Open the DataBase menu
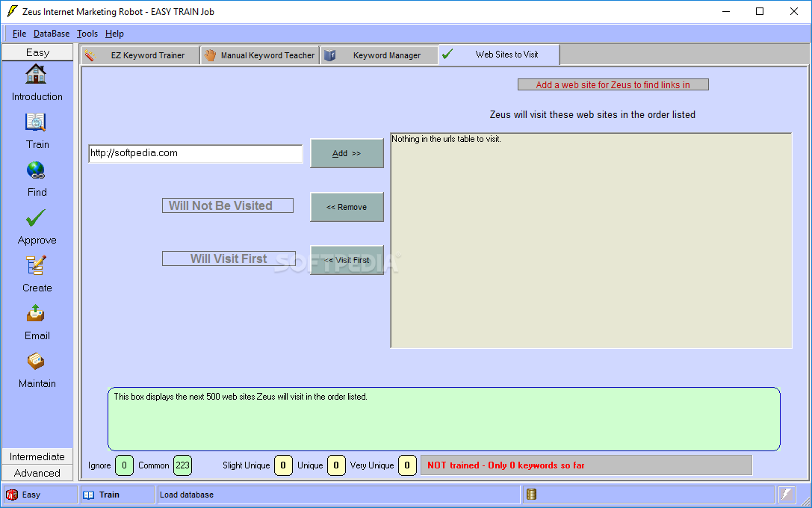The height and width of the screenshot is (508, 812). pos(52,34)
